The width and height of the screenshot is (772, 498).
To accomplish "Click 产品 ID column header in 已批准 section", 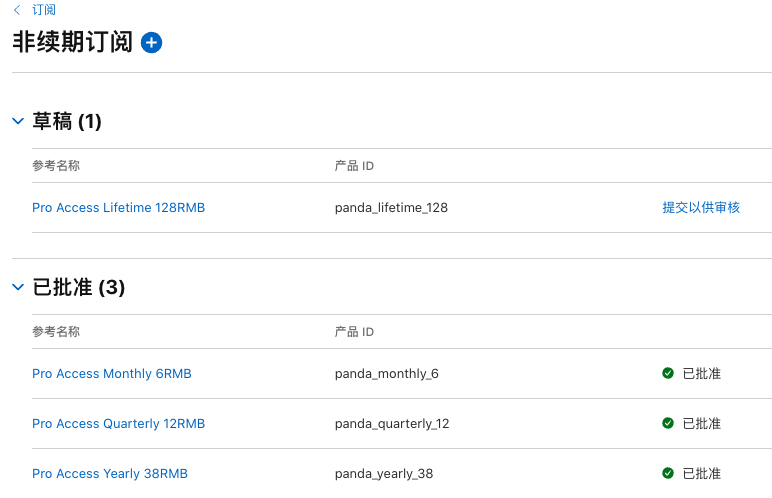I will pos(354,332).
